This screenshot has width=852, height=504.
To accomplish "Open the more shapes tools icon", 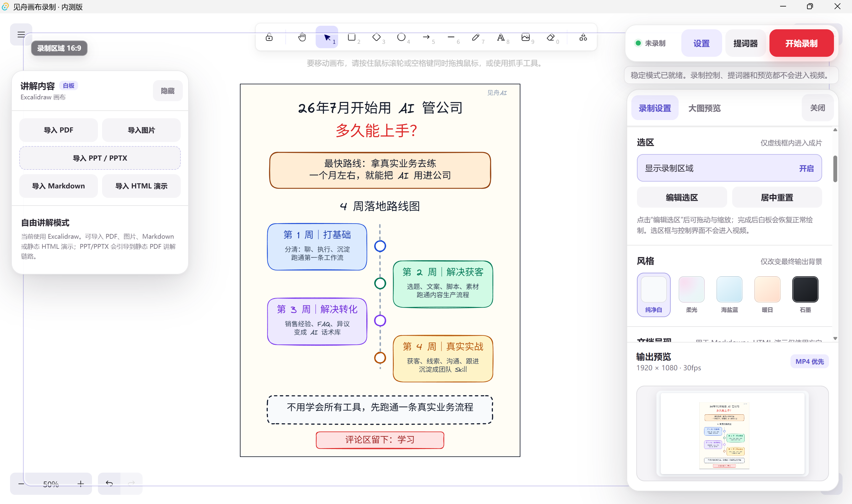I will tap(583, 37).
